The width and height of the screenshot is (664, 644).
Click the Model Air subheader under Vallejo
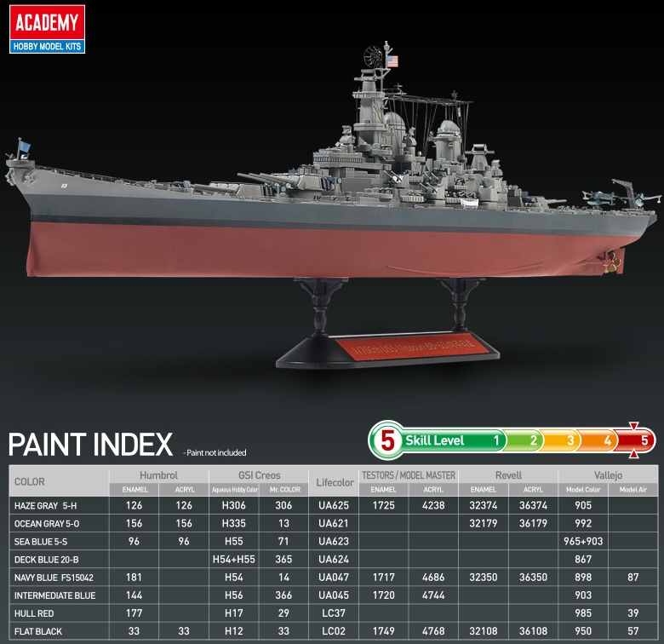633,489
